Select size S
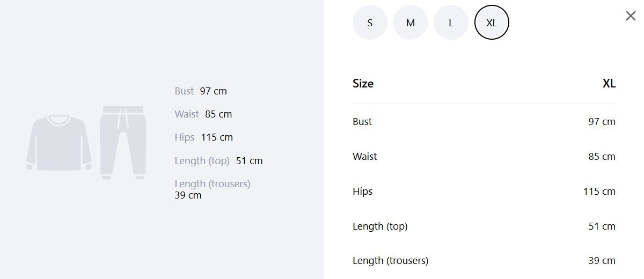Viewport: 644px width, 279px height. coord(370,23)
